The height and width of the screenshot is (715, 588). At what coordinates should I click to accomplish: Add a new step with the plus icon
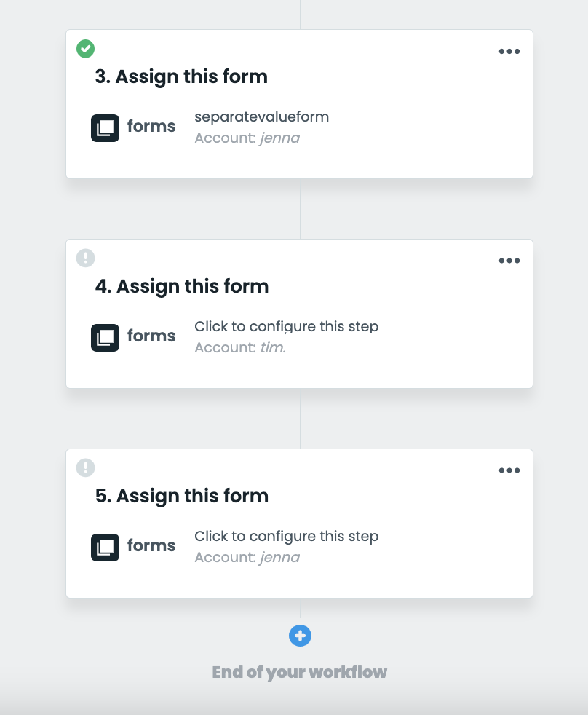point(300,636)
